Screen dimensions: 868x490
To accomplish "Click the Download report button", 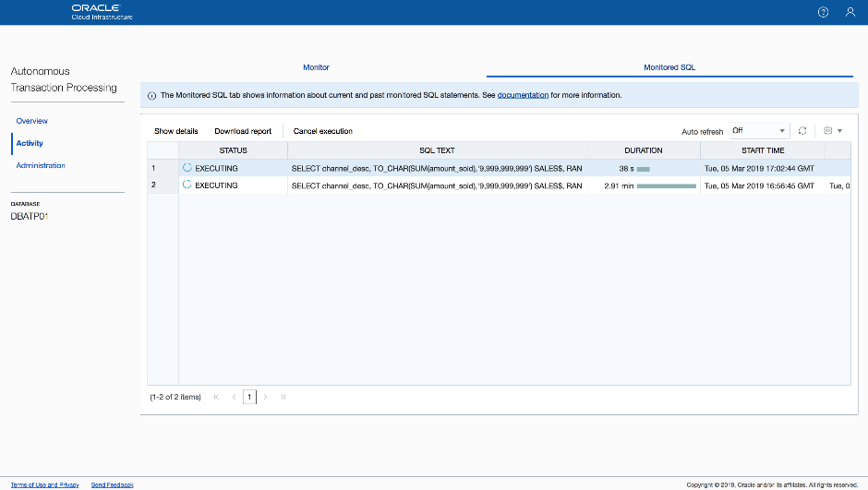I will [x=243, y=131].
